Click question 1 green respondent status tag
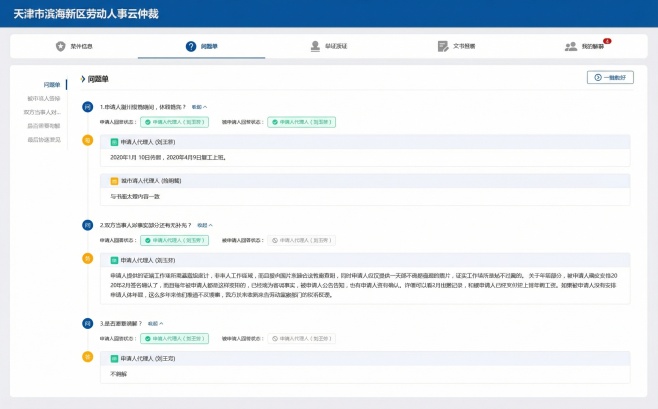The height and width of the screenshot is (409, 658). 302,122
